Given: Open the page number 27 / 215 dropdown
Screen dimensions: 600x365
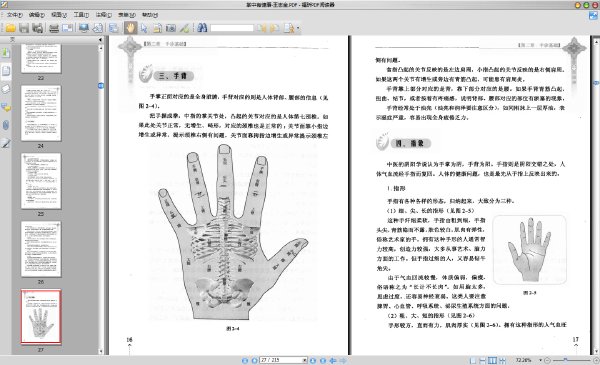Looking at the screenshot, I should [x=305, y=360].
